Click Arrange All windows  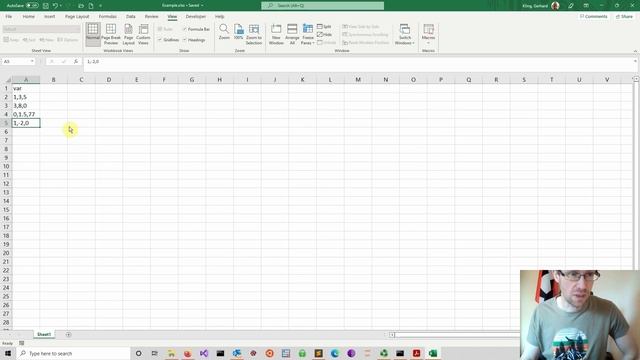(292, 34)
